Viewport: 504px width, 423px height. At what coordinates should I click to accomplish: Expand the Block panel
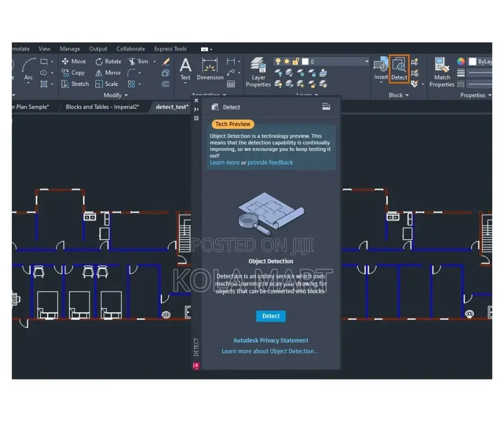[398, 95]
